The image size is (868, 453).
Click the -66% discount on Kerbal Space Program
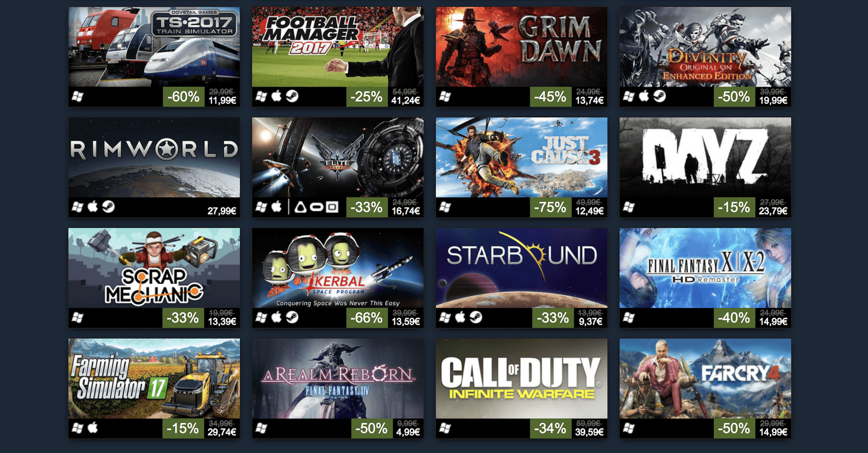[x=367, y=318]
